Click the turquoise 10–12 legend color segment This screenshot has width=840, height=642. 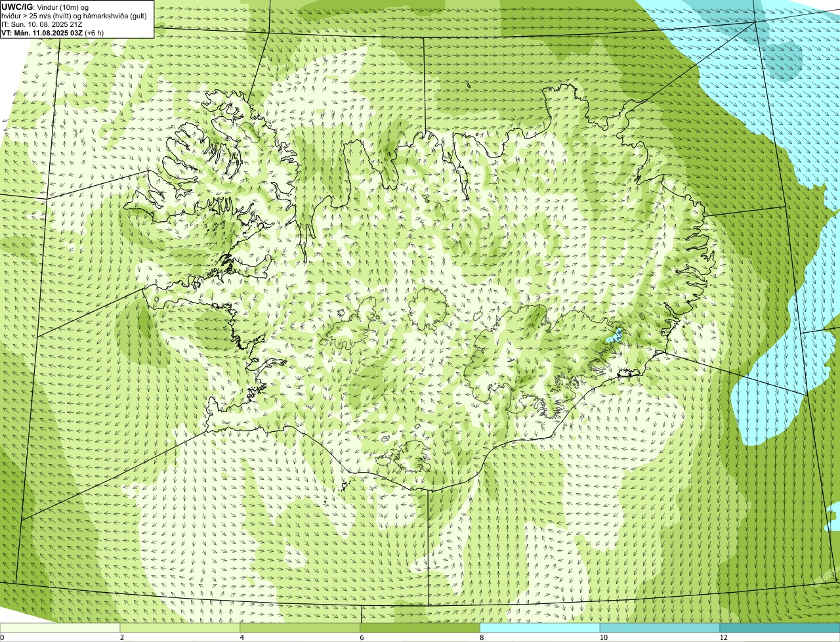(660, 628)
